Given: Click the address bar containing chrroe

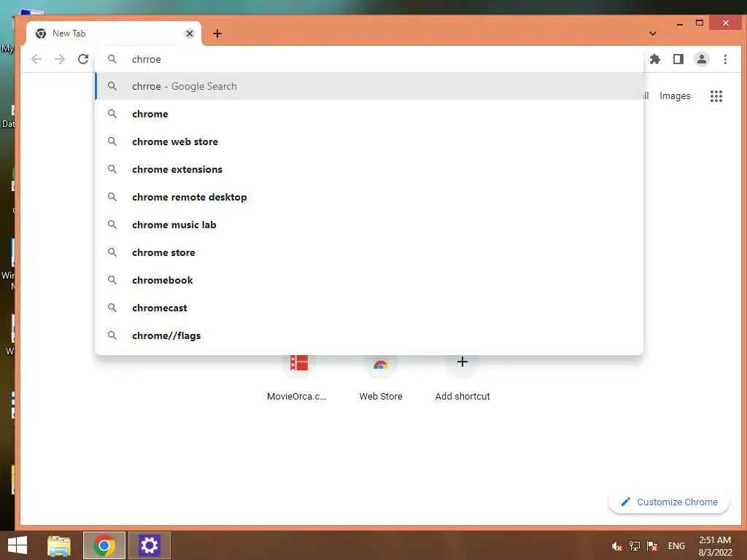Looking at the screenshot, I should tap(369, 59).
